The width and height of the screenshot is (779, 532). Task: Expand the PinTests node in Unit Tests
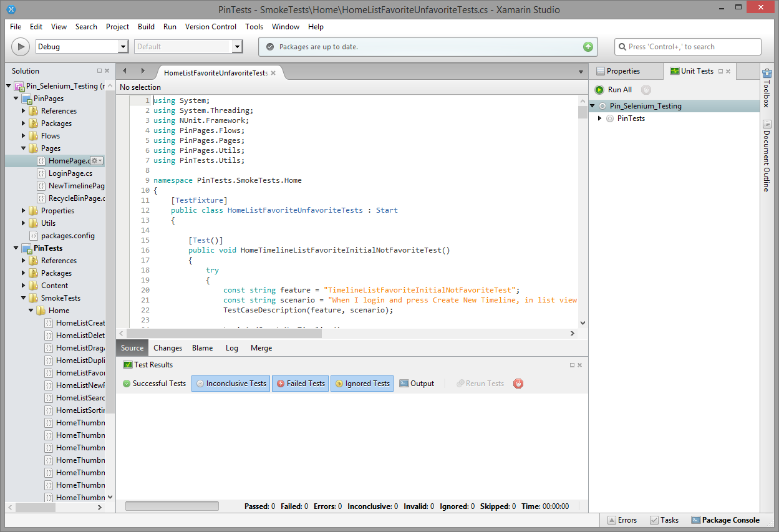pos(600,118)
